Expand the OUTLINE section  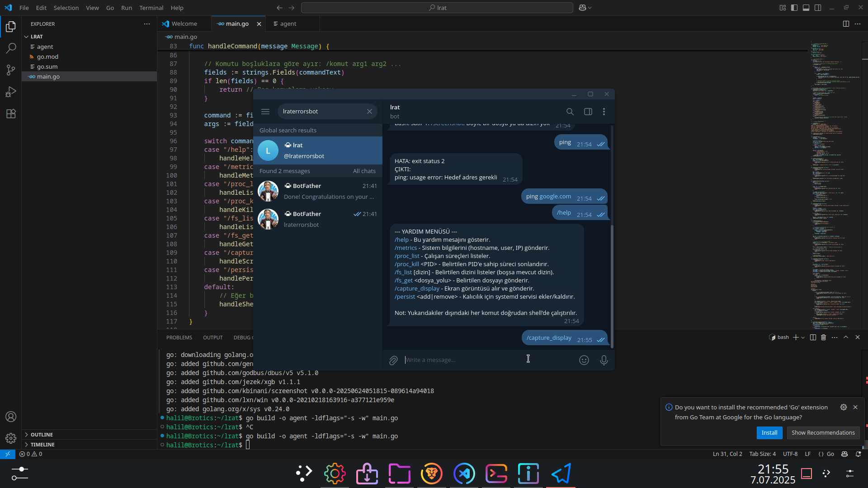coord(42,435)
